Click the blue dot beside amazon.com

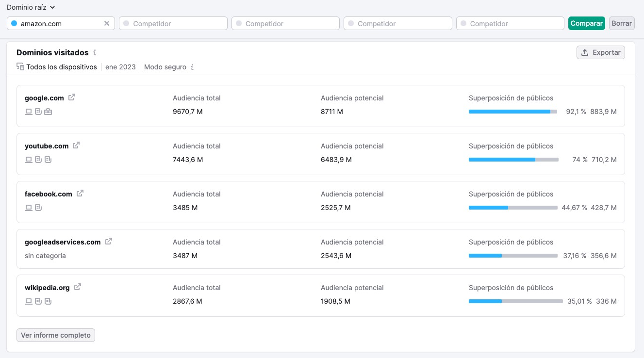14,23
